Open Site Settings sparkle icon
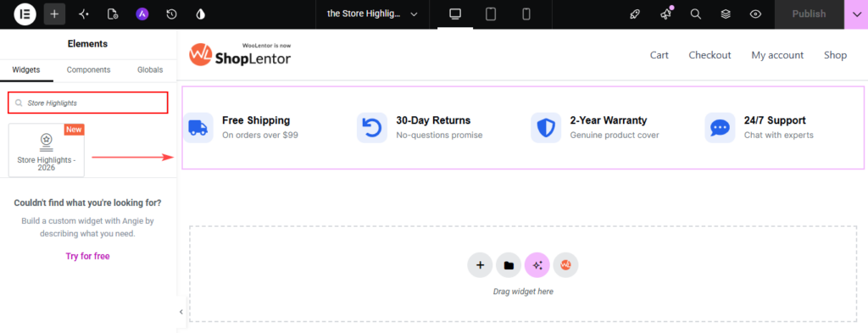 (x=84, y=14)
